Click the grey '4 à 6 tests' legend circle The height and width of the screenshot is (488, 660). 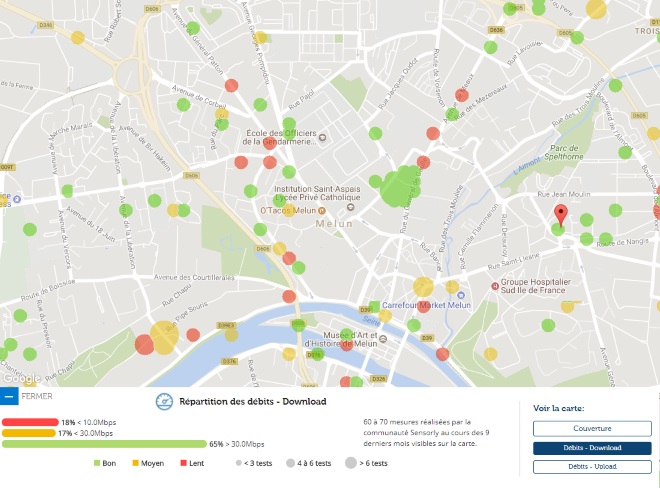point(290,463)
